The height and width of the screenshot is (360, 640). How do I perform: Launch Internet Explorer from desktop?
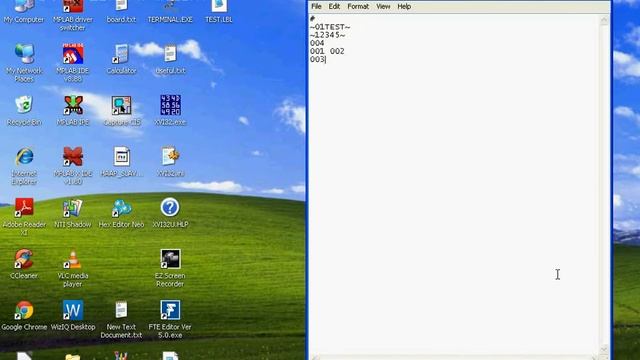pyautogui.click(x=24, y=166)
